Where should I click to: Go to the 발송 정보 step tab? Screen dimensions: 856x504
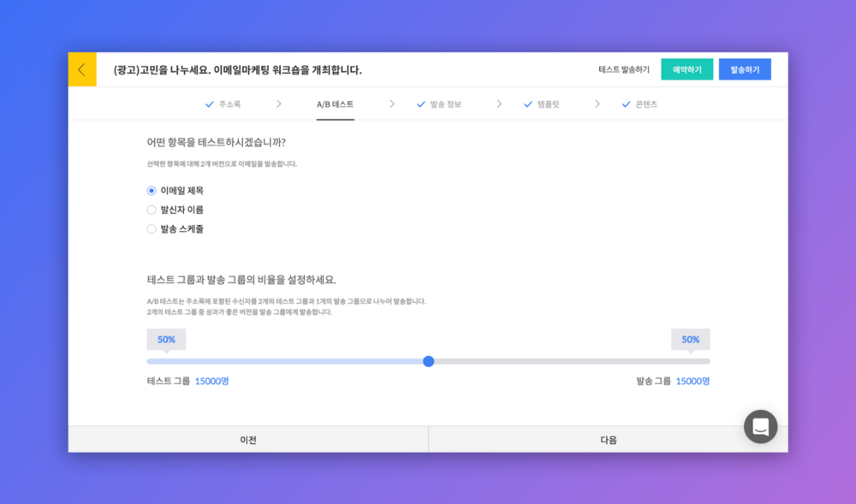click(445, 104)
